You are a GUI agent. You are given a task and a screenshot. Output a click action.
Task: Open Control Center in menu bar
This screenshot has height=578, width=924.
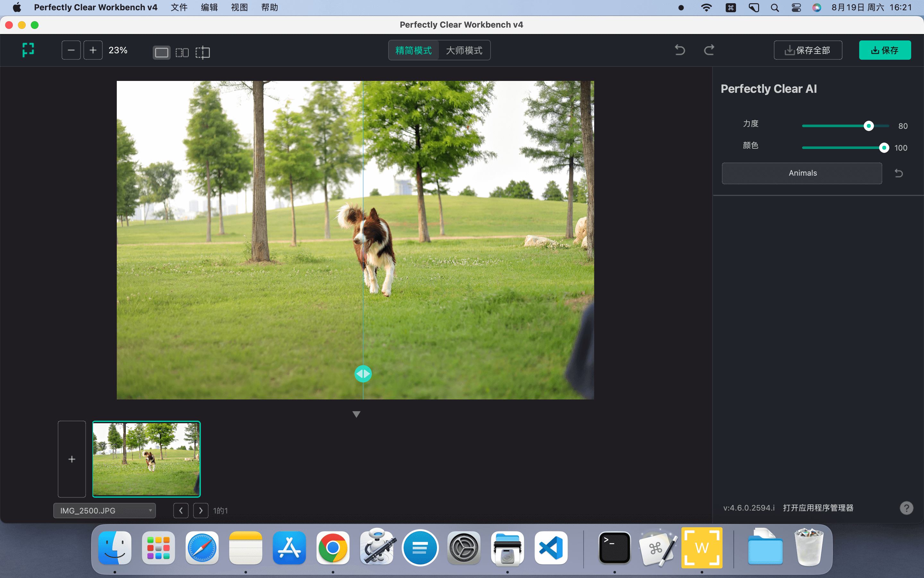(796, 8)
